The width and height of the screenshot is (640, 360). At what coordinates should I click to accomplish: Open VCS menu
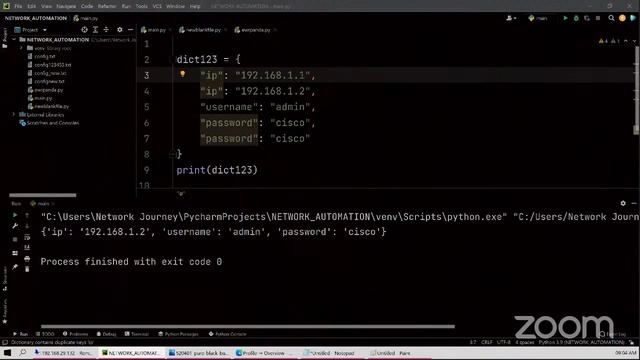pyautogui.click(x=157, y=6)
